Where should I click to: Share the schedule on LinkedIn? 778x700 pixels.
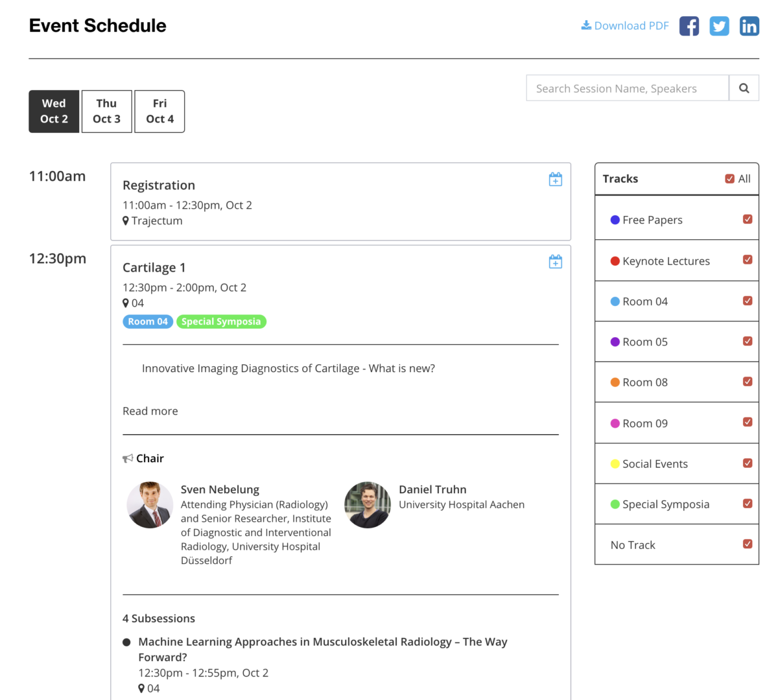point(749,26)
